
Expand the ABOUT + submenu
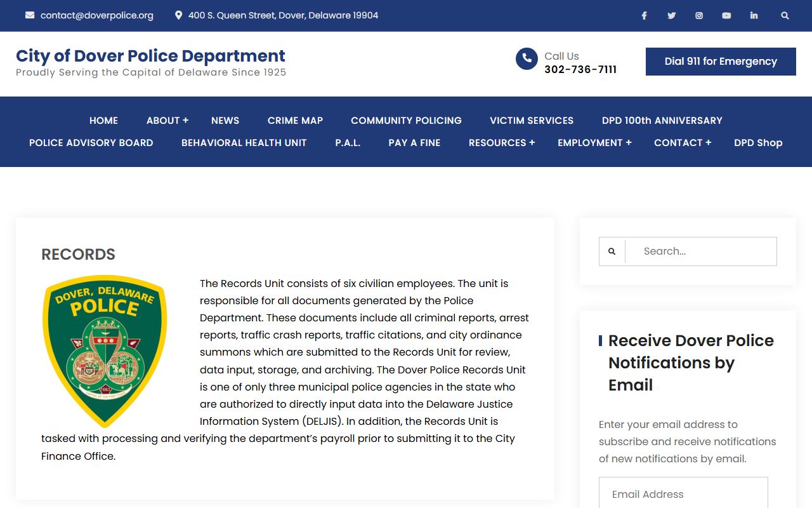coord(167,121)
